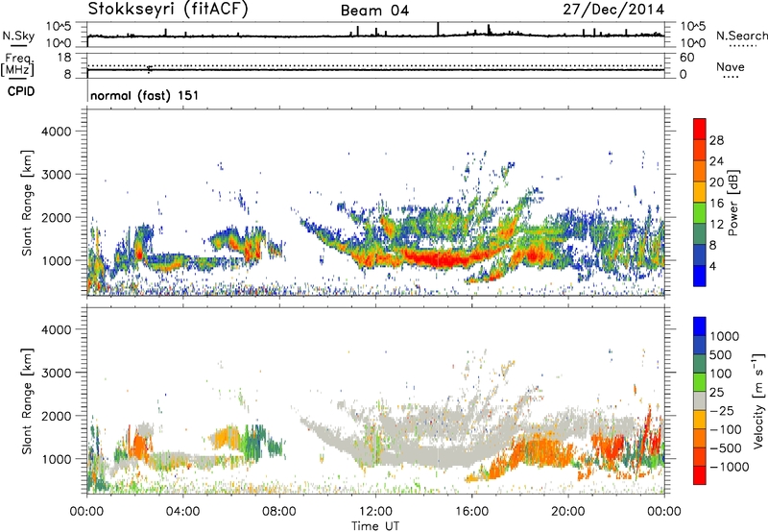Click the date '27/Dec/2014'

pyautogui.click(x=613, y=10)
